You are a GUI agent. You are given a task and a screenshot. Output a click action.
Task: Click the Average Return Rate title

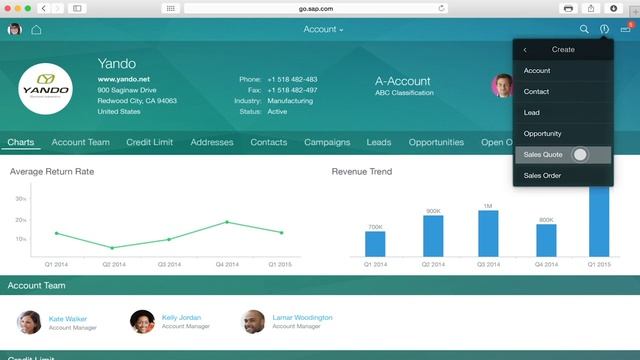coord(52,172)
